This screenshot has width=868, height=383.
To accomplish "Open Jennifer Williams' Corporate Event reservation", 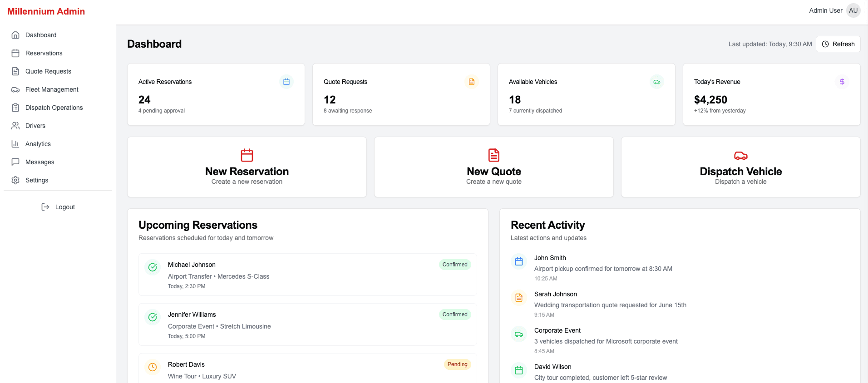I will 307,324.
